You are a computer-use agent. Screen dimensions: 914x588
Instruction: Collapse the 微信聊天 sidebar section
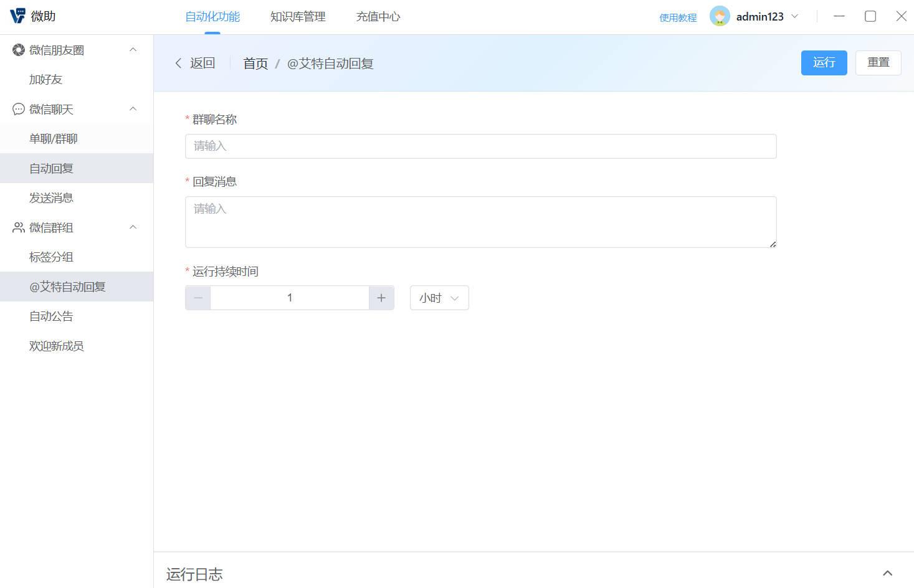(x=133, y=109)
